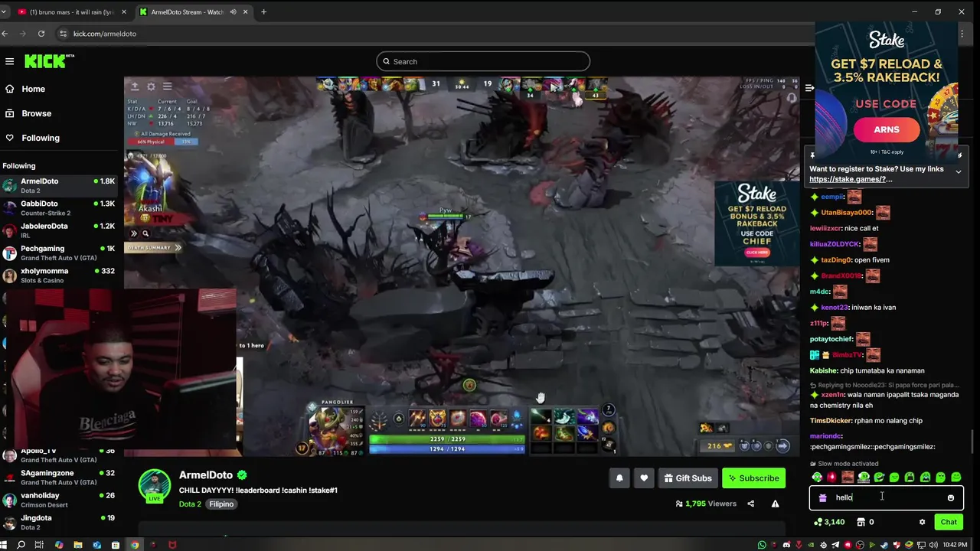Image resolution: width=980 pixels, height=551 pixels.
Task: Insert the red flame emote
Action: 832,478
